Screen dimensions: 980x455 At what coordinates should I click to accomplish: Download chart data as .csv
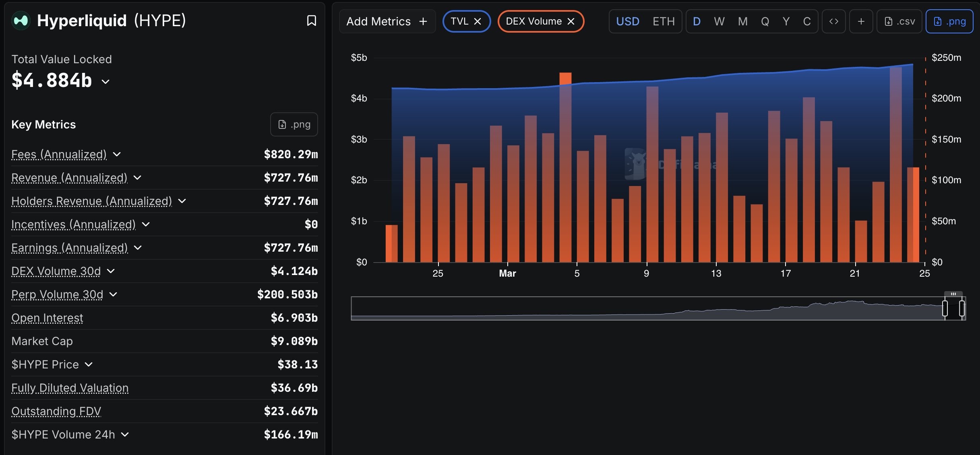[899, 21]
